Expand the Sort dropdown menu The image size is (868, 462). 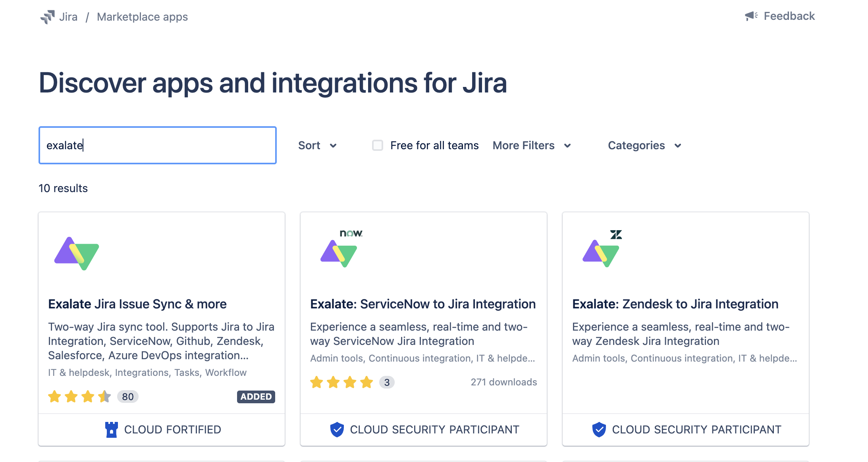(318, 145)
